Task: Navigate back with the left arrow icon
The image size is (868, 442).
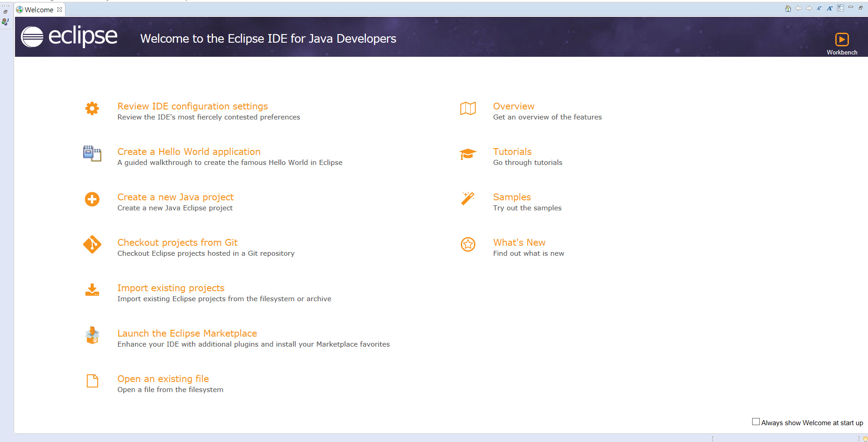Action: (x=798, y=8)
